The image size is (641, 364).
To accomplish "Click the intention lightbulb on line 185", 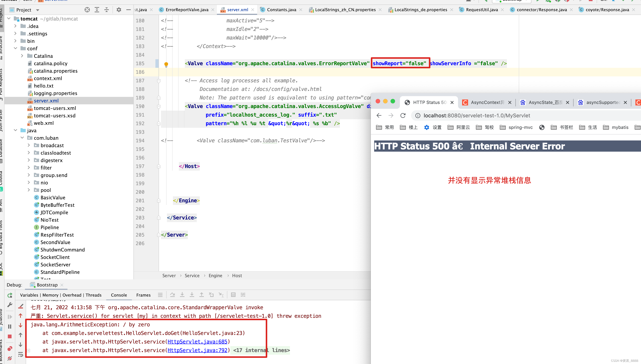I will click(x=166, y=64).
